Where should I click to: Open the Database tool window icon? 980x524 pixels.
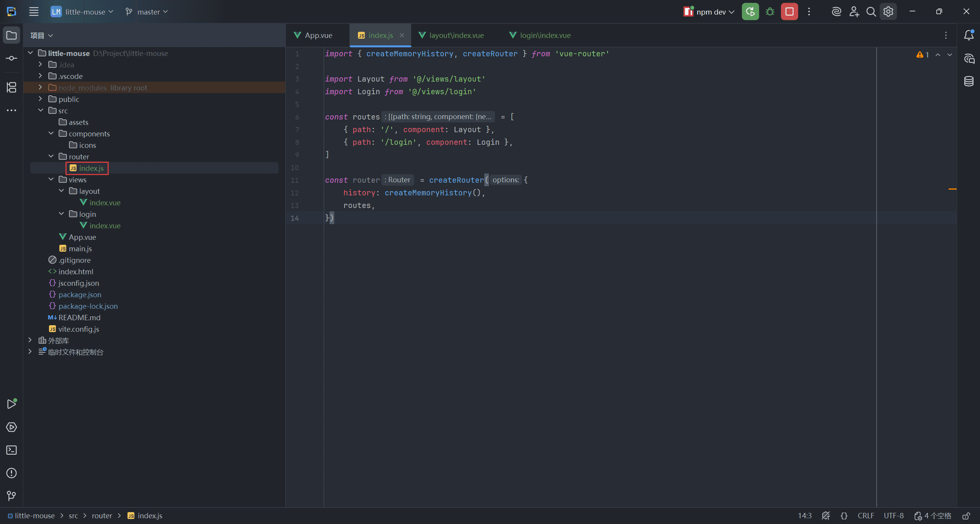(969, 81)
